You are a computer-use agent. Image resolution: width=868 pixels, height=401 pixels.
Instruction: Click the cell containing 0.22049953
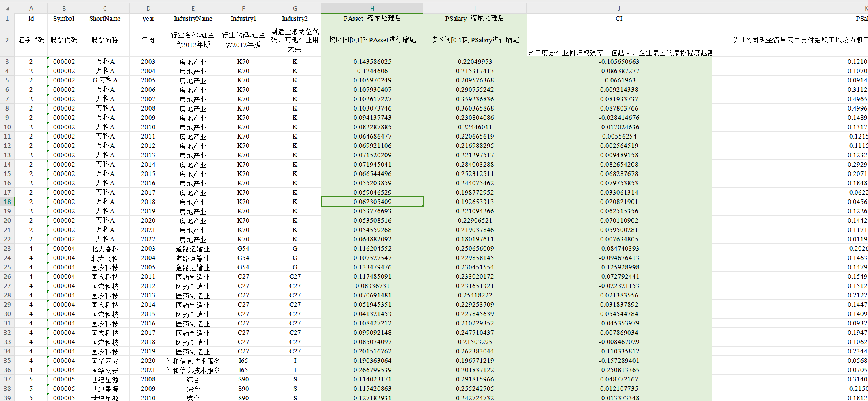click(475, 61)
